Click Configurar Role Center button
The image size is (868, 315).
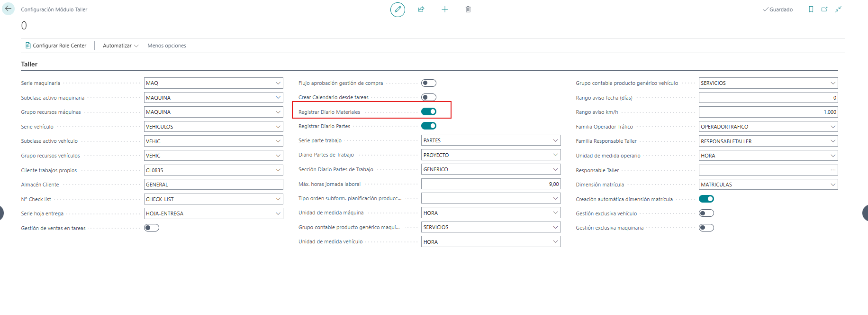56,46
